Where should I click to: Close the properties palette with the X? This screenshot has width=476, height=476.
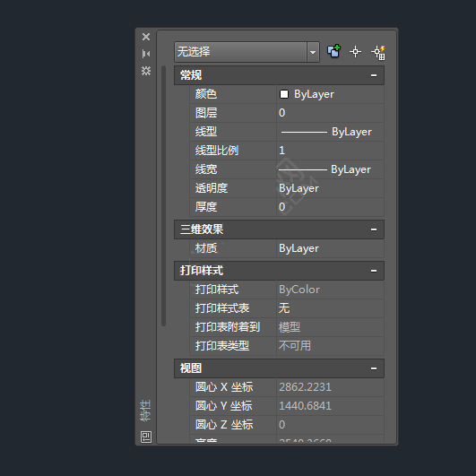coord(146,37)
